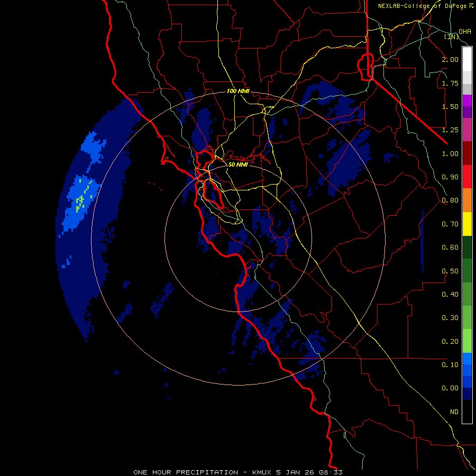Select the 1.50 legend value
The width and height of the screenshot is (476, 476).
450,106
